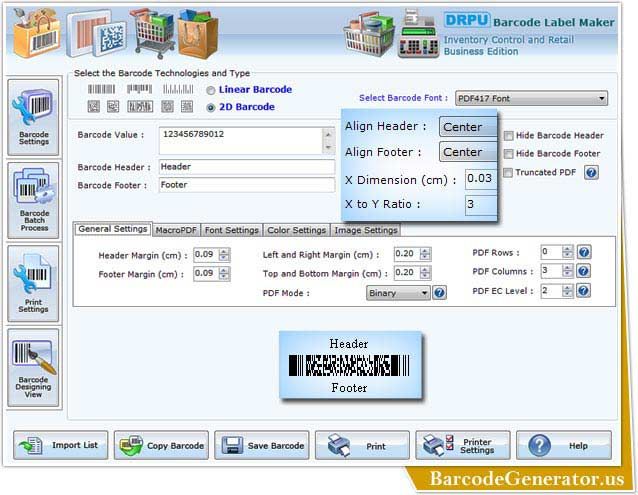The width and height of the screenshot is (638, 495).
Task: Click the shopping basket icon in header
Action: coord(369,34)
